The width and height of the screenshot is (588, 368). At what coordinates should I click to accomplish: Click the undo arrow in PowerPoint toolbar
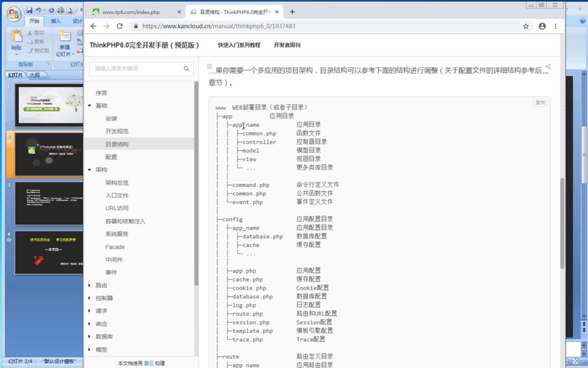coord(38,10)
